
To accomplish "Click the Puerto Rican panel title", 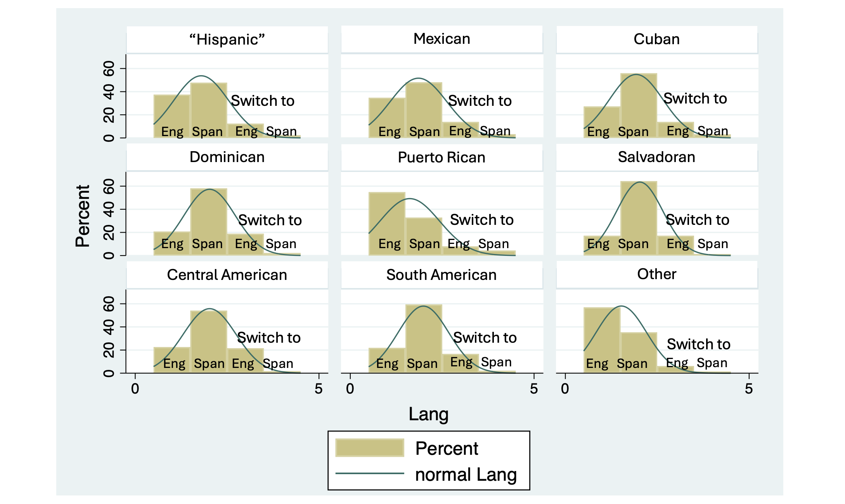I will [x=442, y=157].
